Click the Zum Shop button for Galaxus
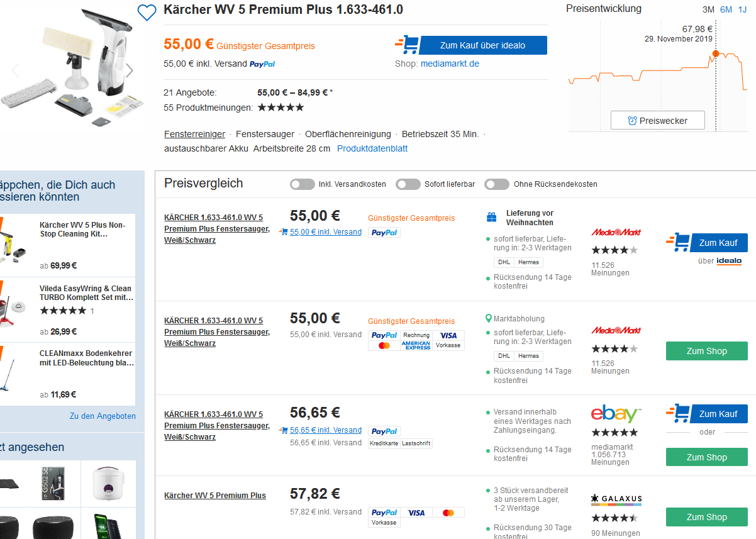 tap(706, 517)
